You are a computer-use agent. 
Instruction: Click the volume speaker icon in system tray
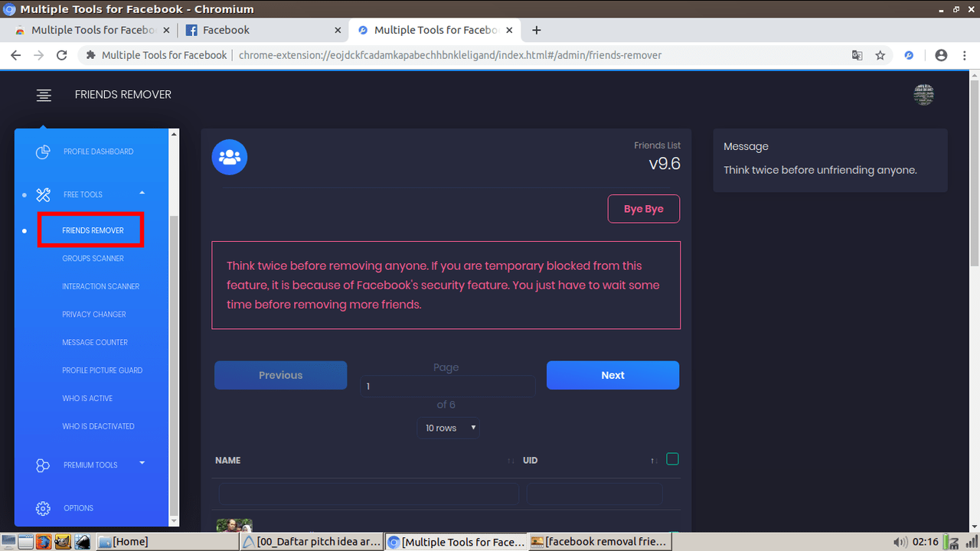click(900, 542)
